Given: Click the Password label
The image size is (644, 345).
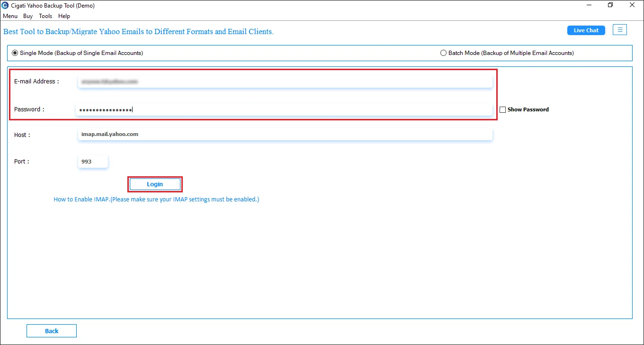Looking at the screenshot, I should (x=29, y=109).
